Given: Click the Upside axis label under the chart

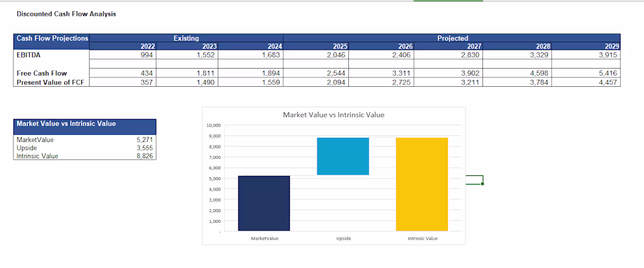Looking at the screenshot, I should tap(343, 239).
